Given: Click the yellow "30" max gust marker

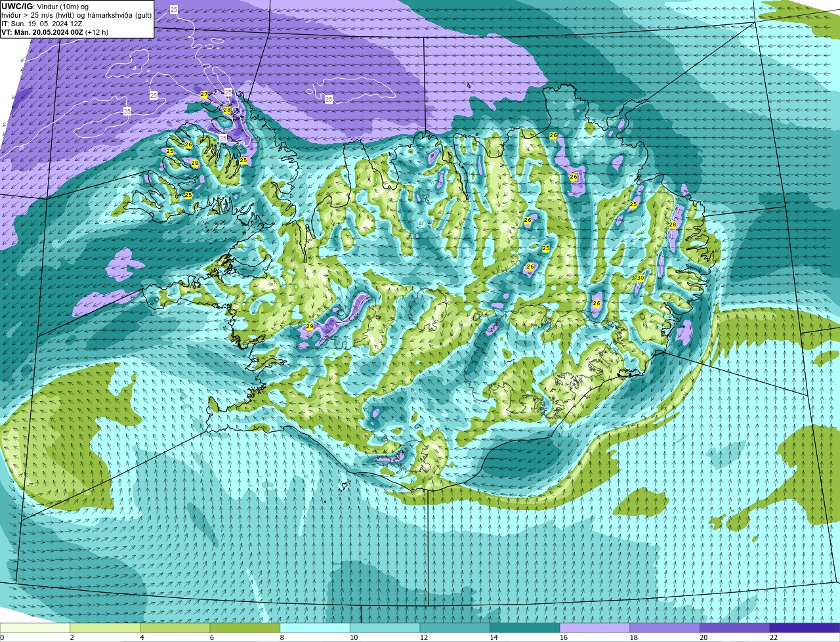Looking at the screenshot, I should (640, 278).
